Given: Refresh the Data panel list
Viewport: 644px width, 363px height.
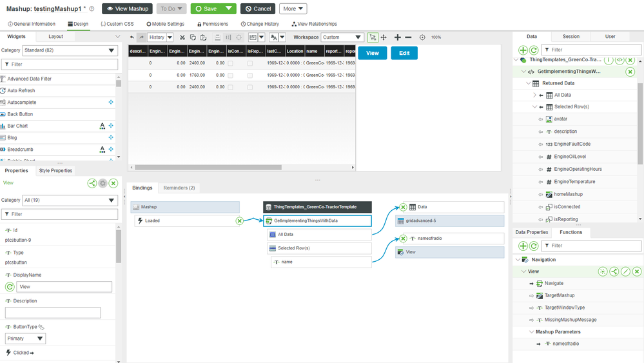Looking at the screenshot, I should 534,50.
